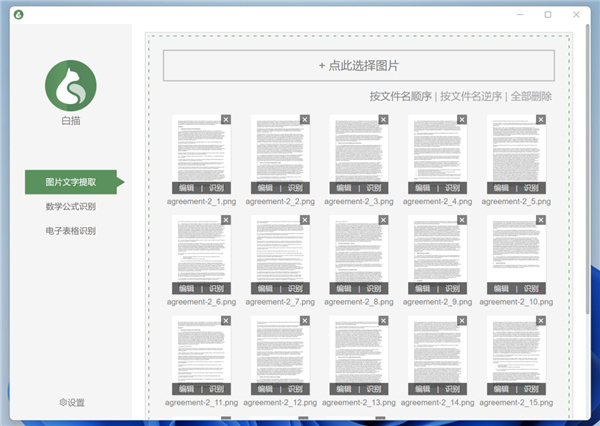Click 编辑 on agreement-2_7.png
Image resolution: width=600 pixels, height=426 pixels.
tap(266, 289)
